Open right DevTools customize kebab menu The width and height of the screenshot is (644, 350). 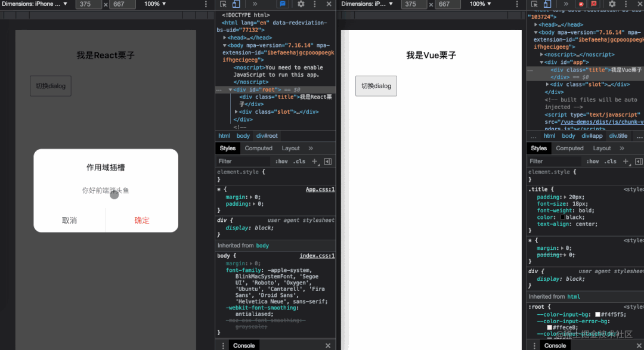point(626,4)
